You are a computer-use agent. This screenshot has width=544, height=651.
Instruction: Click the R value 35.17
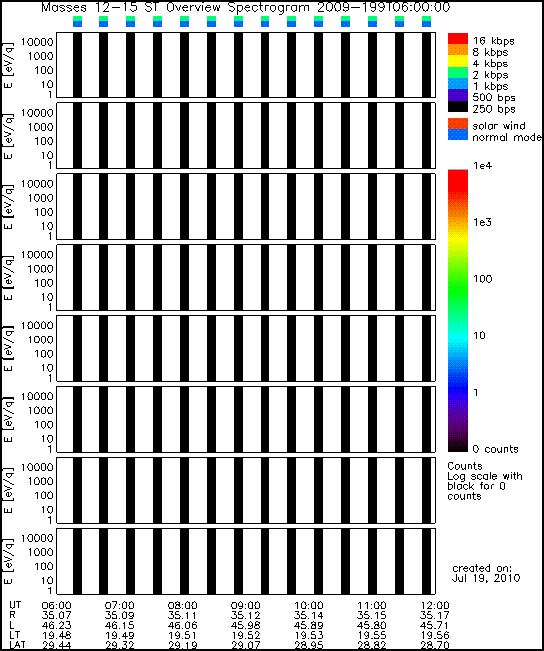434,615
